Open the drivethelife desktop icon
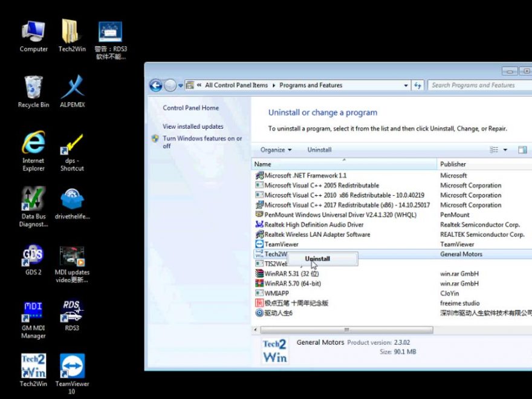This screenshot has width=532, height=399. click(x=73, y=204)
